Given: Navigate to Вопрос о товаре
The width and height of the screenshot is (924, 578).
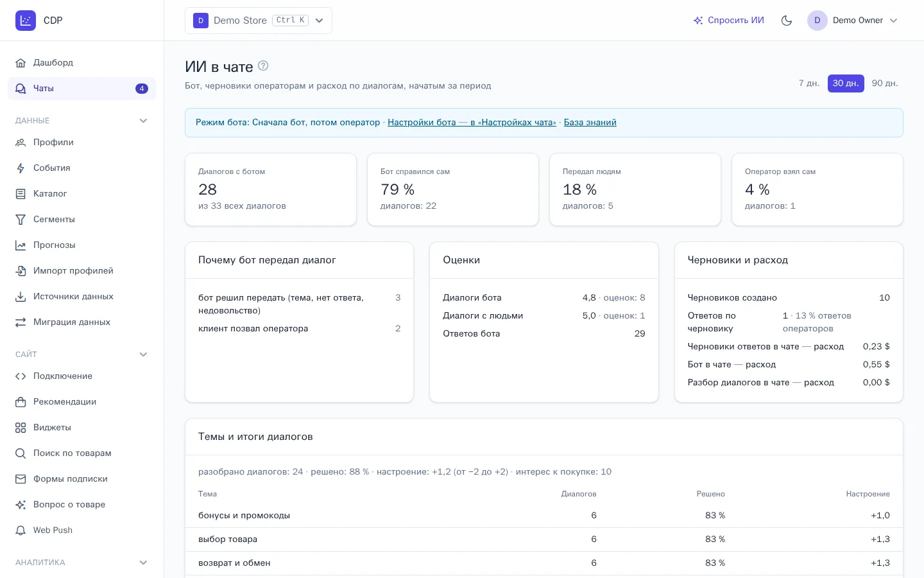Looking at the screenshot, I should [81, 505].
